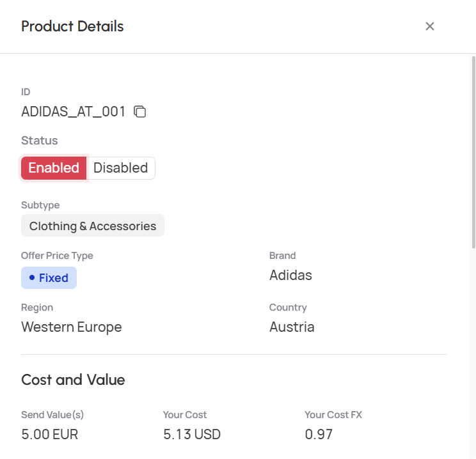476x459 pixels.
Task: Click the Your Cost FX label
Action: [x=333, y=415]
